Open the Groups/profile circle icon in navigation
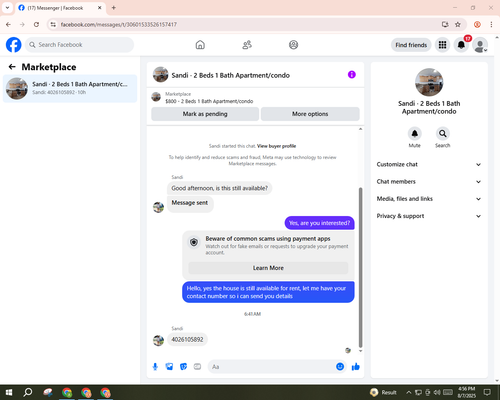This screenshot has width=500, height=400. (x=293, y=45)
